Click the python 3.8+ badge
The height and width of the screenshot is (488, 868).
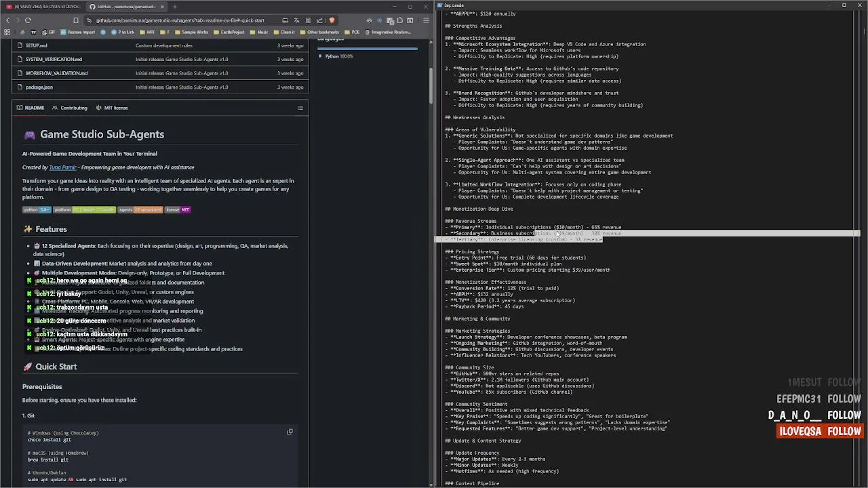pos(37,209)
